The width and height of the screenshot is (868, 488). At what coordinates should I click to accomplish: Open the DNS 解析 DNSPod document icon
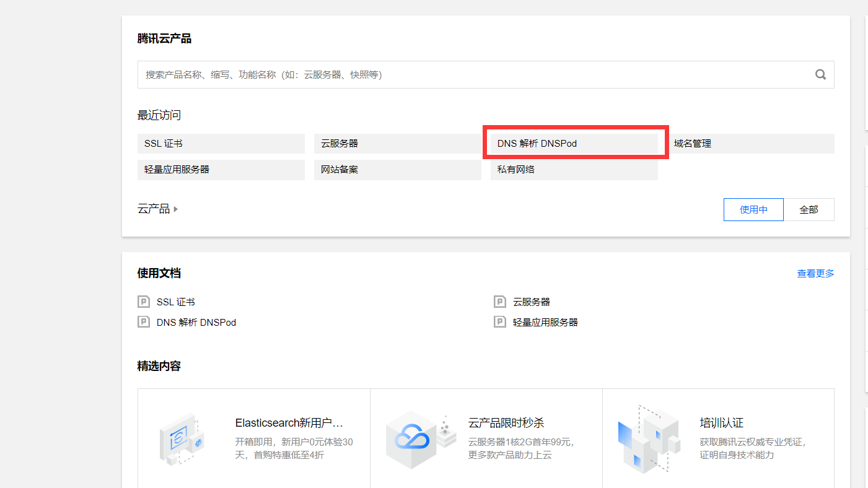coord(144,322)
